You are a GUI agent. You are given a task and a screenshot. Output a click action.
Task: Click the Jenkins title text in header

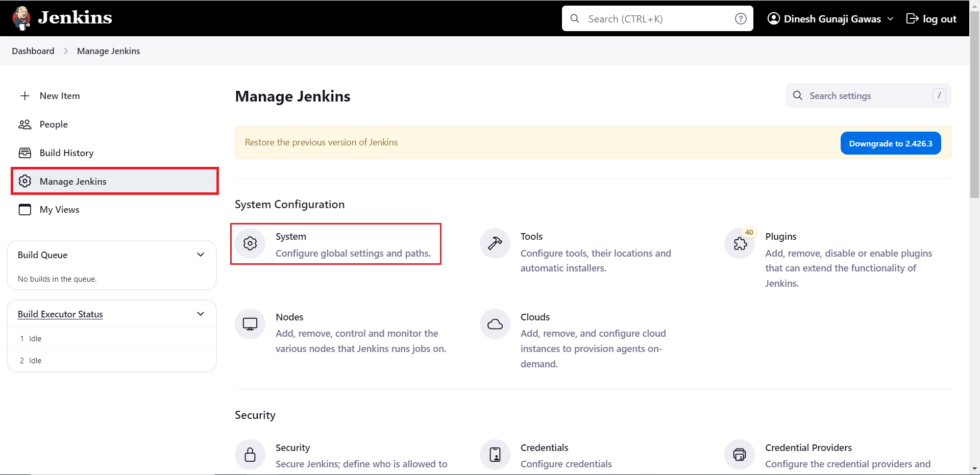pos(75,18)
